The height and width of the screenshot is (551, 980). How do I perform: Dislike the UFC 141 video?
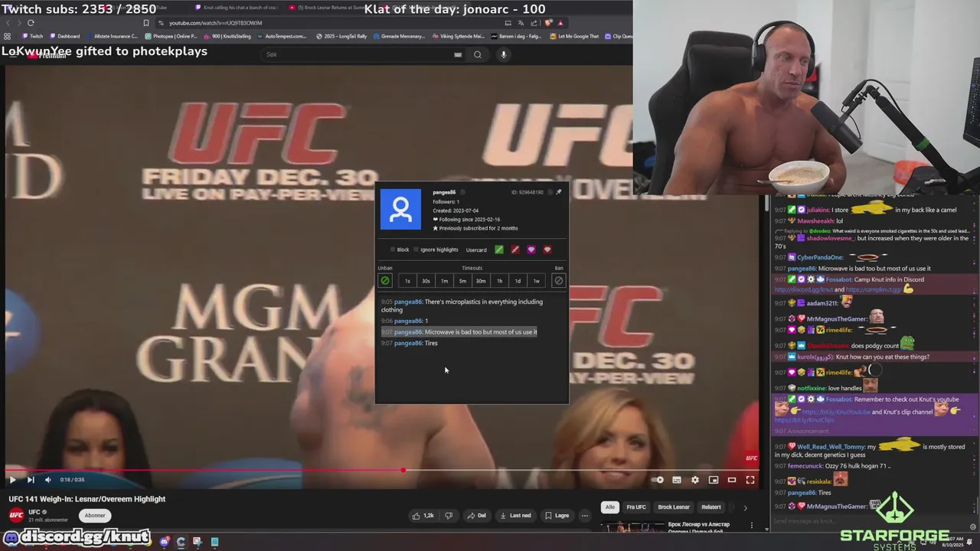(x=449, y=516)
